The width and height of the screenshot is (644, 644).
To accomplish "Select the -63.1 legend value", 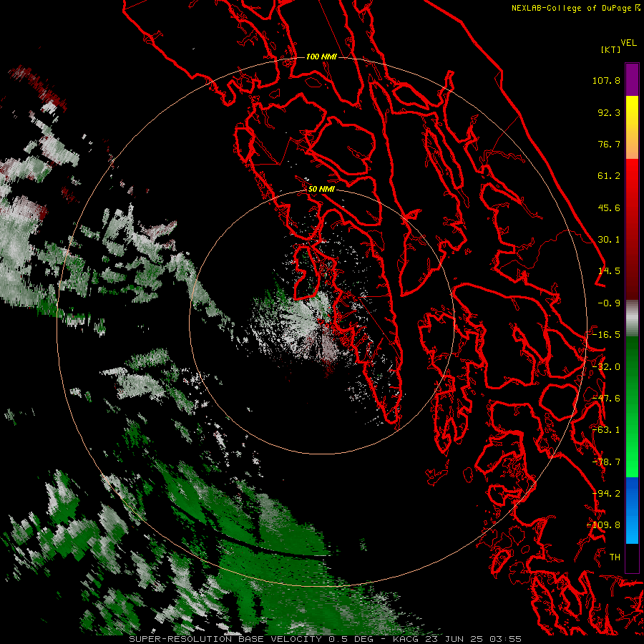I will tap(606, 430).
